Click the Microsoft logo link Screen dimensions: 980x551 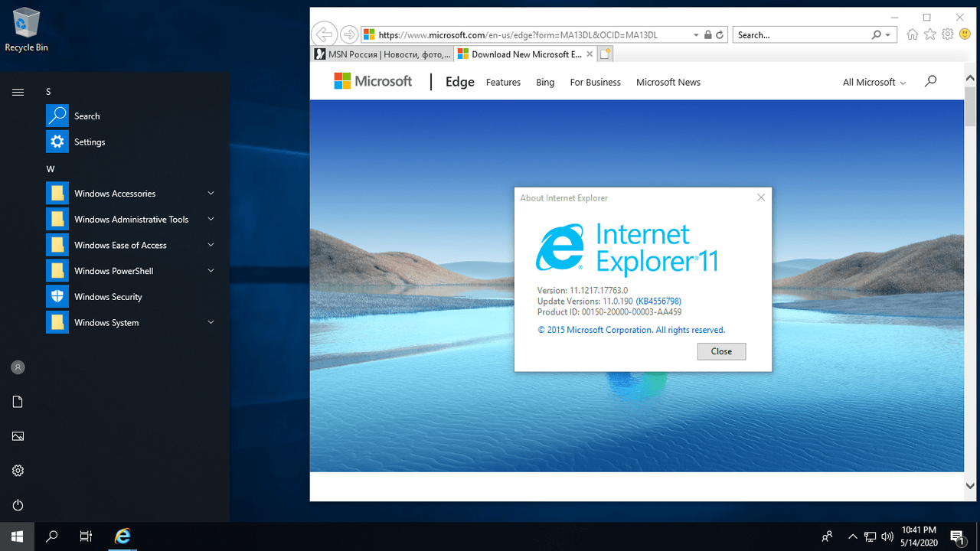(373, 81)
